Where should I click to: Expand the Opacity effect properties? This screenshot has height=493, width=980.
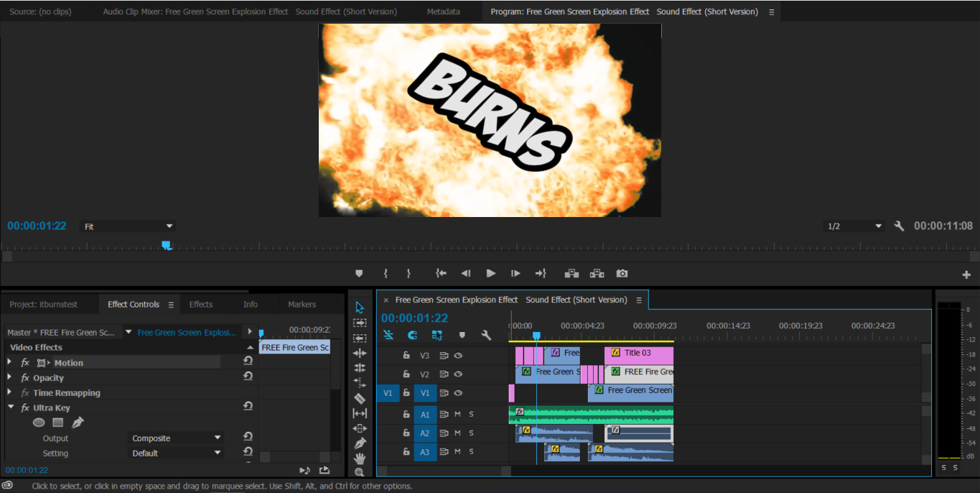point(9,377)
